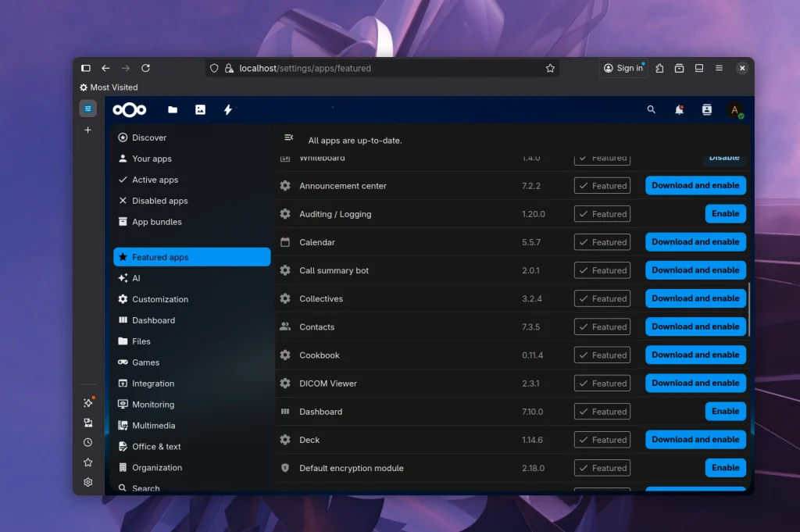Download and enable Collectives
The height and width of the screenshot is (532, 800).
[695, 298]
